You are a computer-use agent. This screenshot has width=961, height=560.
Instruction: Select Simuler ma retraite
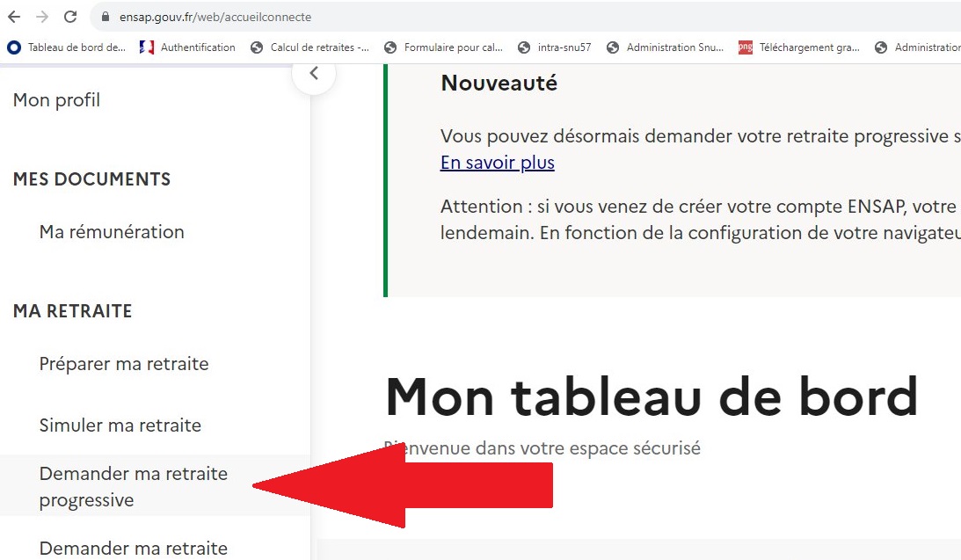[120, 425]
